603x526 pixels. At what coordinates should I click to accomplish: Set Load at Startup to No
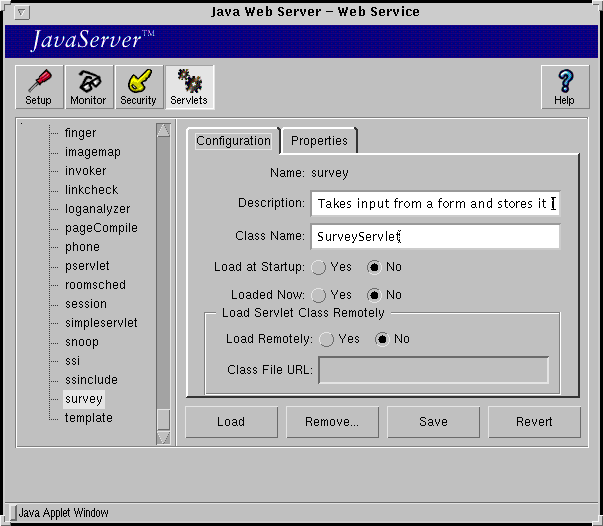[374, 267]
